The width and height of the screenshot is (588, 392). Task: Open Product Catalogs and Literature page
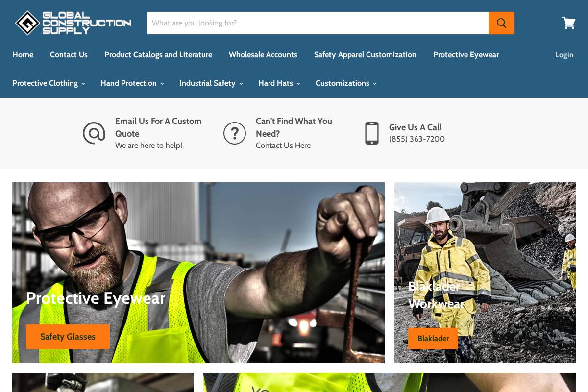point(158,55)
